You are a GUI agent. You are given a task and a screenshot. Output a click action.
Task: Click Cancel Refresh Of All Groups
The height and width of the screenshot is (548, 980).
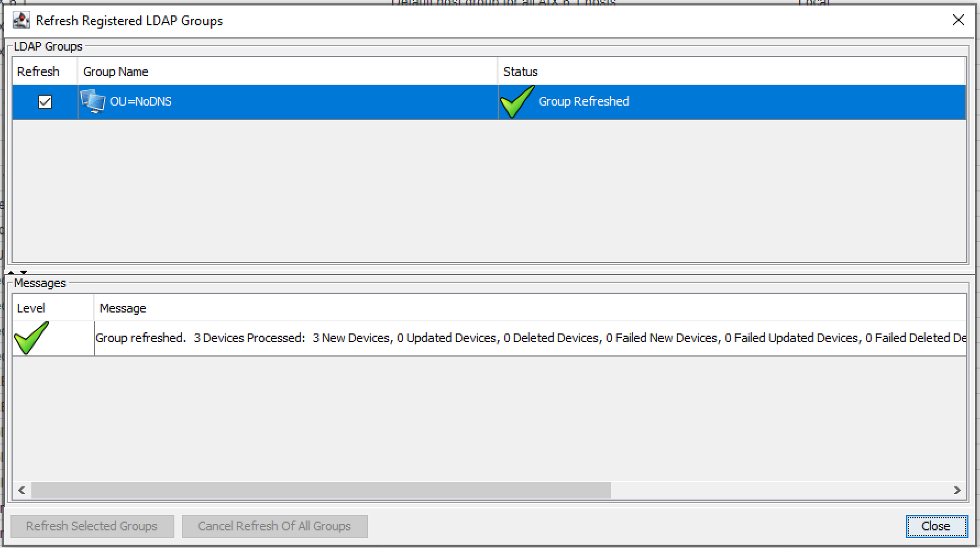click(274, 527)
